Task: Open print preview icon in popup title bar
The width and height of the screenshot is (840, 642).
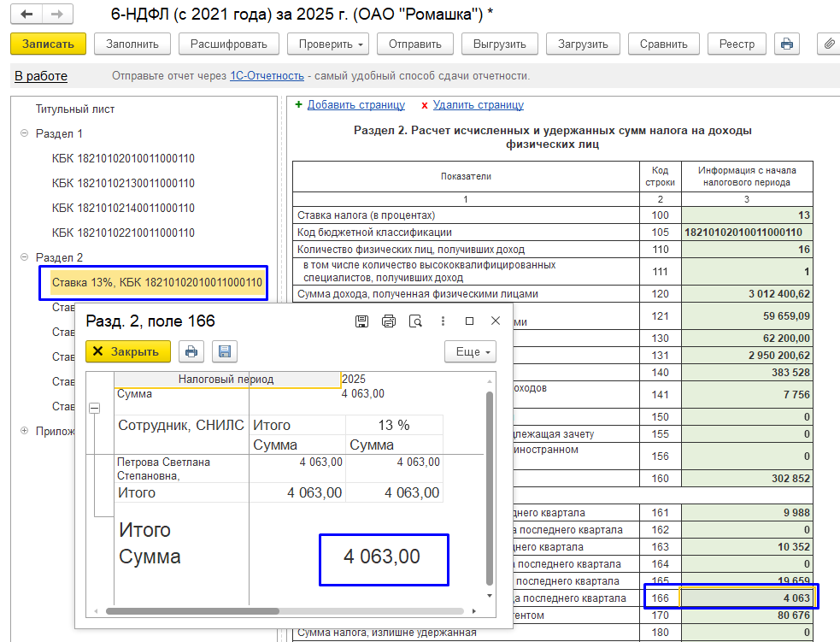Action: (416, 321)
